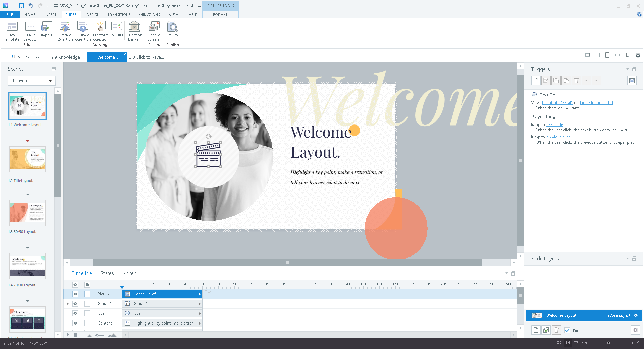Open the 1 Layouts scene dropdown
Viewport: 644px width, 349px height.
tap(32, 81)
